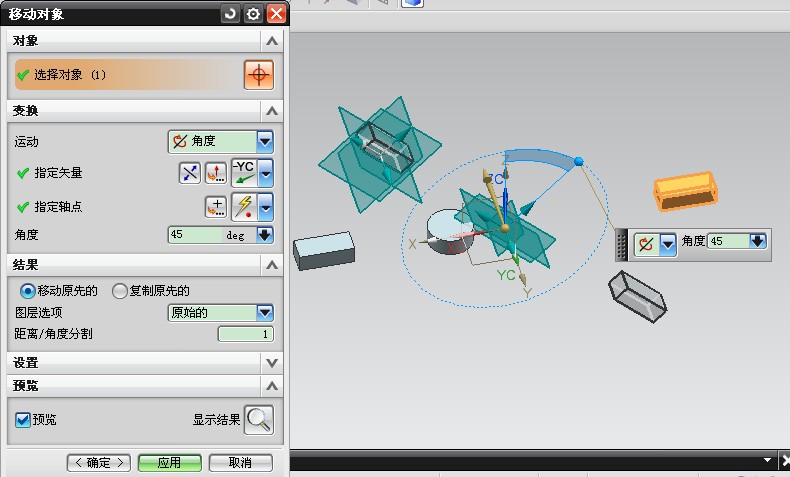The image size is (790, 477).
Task: Select the 复制原先的 radio button
Action: pyautogui.click(x=119, y=291)
